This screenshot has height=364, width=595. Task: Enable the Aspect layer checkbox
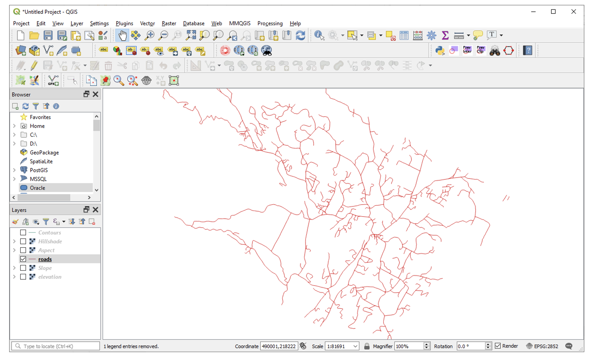[23, 250]
